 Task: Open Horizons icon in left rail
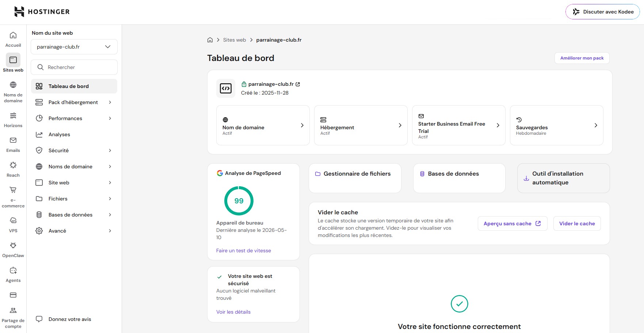pyautogui.click(x=13, y=115)
